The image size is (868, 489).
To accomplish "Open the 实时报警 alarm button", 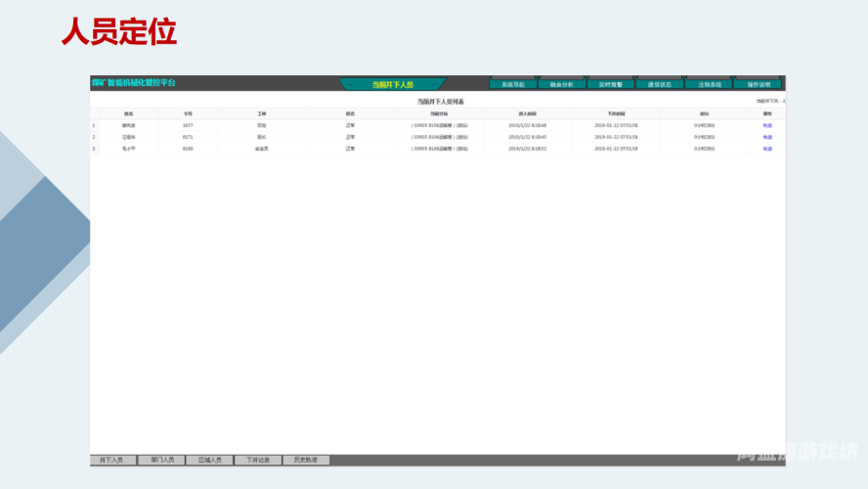I will point(611,84).
